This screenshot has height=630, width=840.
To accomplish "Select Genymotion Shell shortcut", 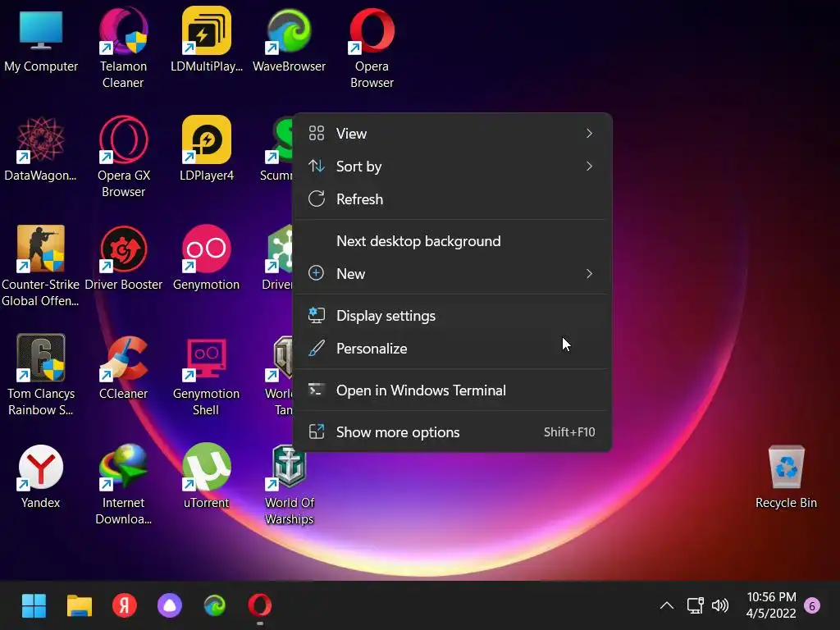I will (x=206, y=375).
